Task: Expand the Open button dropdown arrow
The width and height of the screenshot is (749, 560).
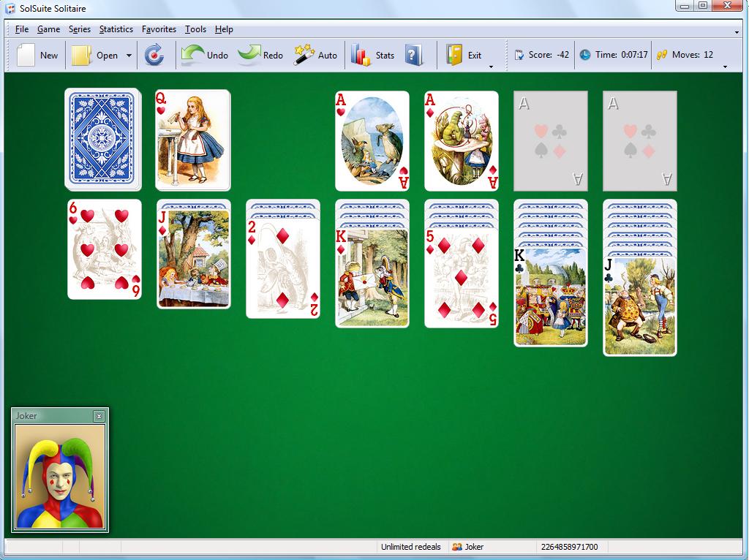Action: (129, 56)
